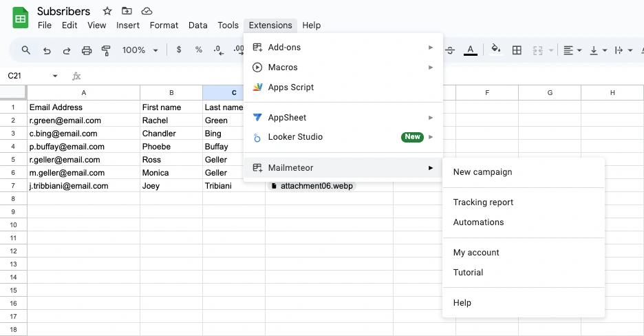Select the cell containing Chandler
This screenshot has height=336, width=644.
click(171, 134)
